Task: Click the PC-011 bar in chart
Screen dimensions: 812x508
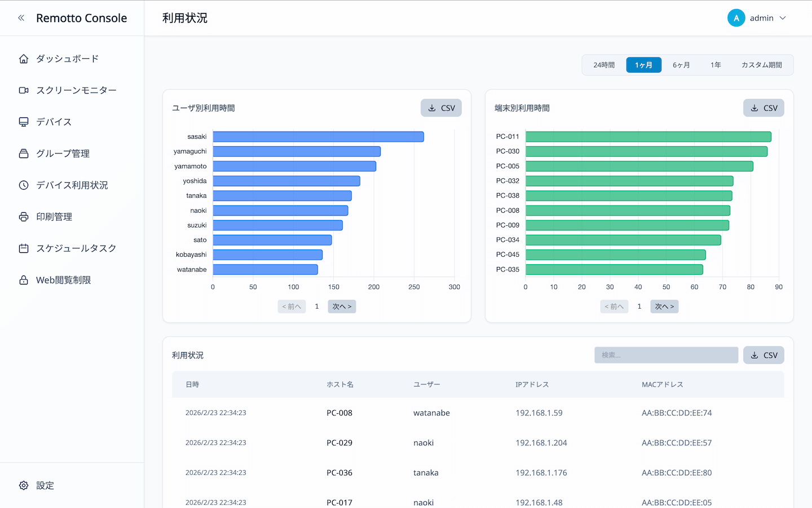Action: [x=648, y=137]
